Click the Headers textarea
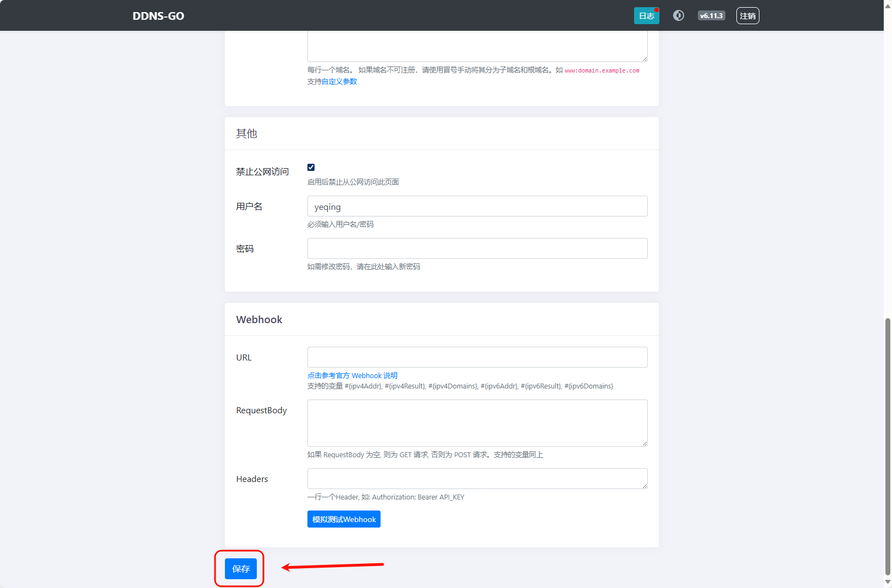The height and width of the screenshot is (588, 892). coord(477,479)
